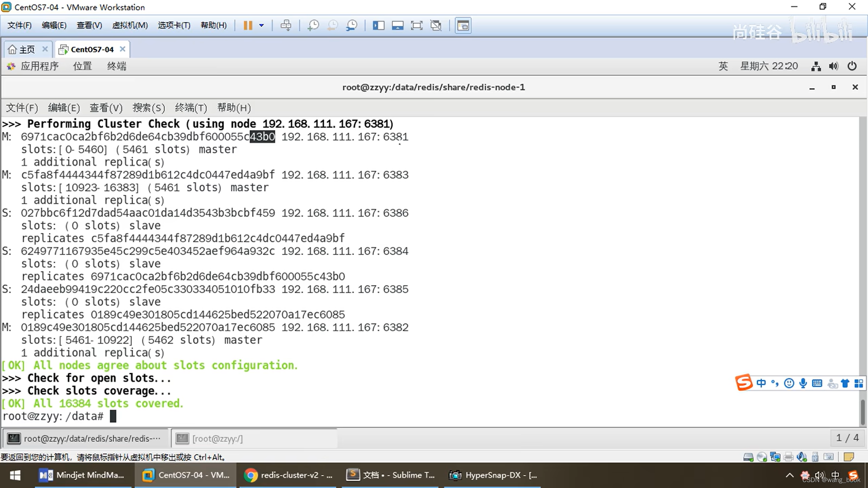
Task: Click the volume icon in the GNOME top bar
Action: pos(834,66)
